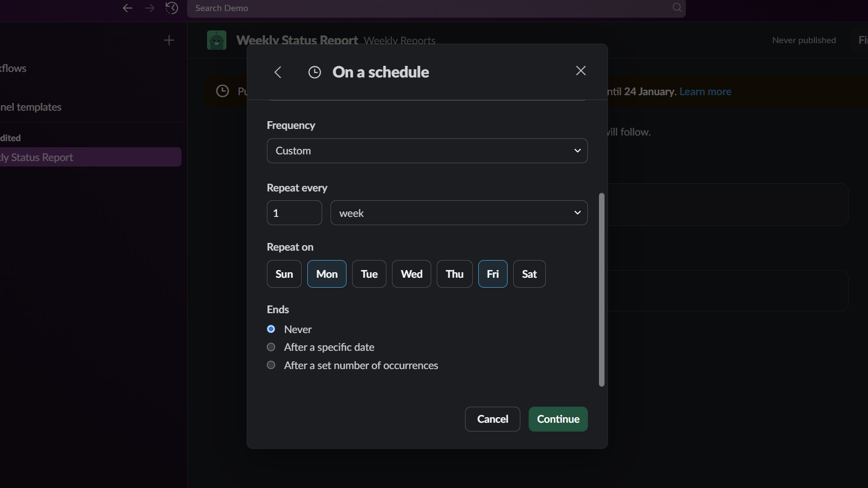Viewport: 868px width, 488px height.
Task: Toggle Wed in Repeat on
Action: [x=412, y=274]
